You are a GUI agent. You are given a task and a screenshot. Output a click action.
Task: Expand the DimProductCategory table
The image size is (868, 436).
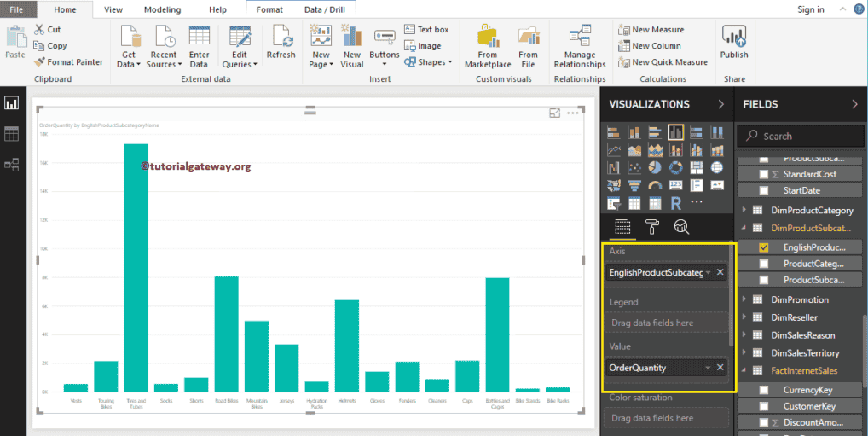pyautogui.click(x=745, y=211)
